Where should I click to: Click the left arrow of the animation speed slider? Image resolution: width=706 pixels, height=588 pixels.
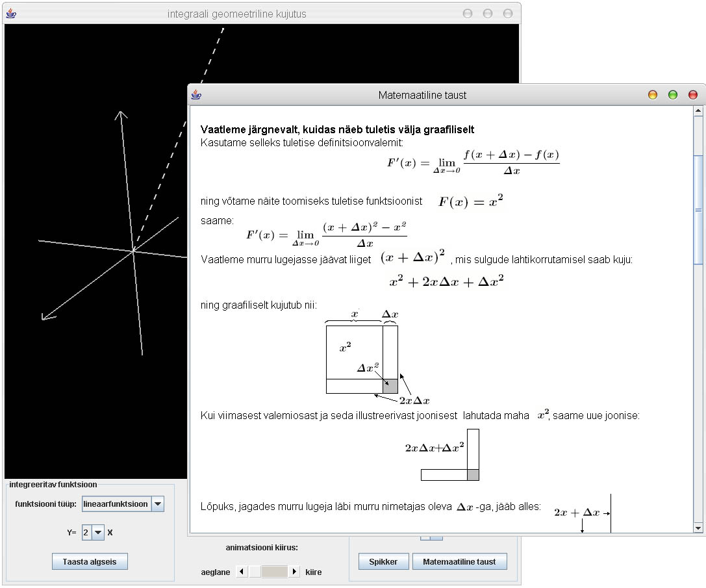242,572
